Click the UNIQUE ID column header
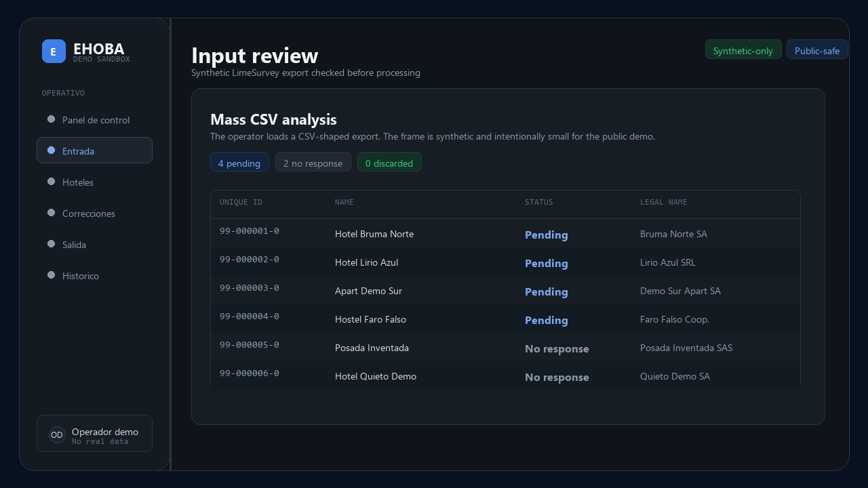This screenshot has height=488, width=868. tap(241, 203)
